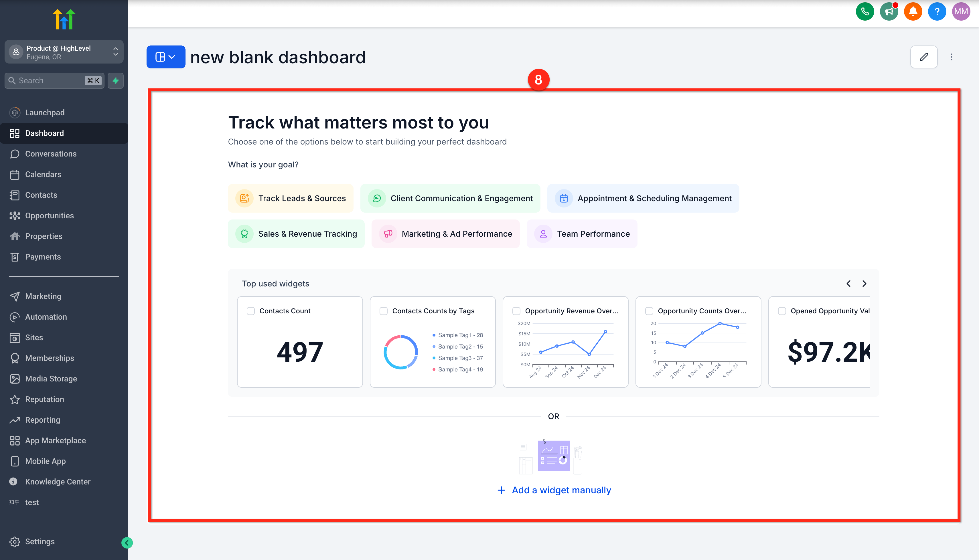Tick the Opportunity Revenue Over widget checkbox

coord(516,311)
